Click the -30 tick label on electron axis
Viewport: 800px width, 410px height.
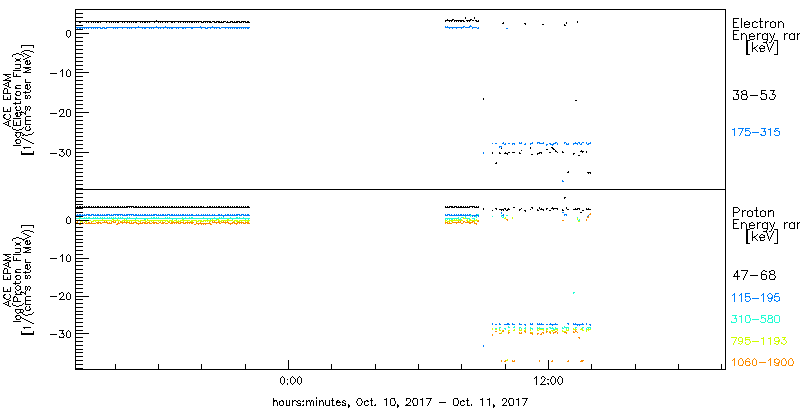click(x=60, y=152)
